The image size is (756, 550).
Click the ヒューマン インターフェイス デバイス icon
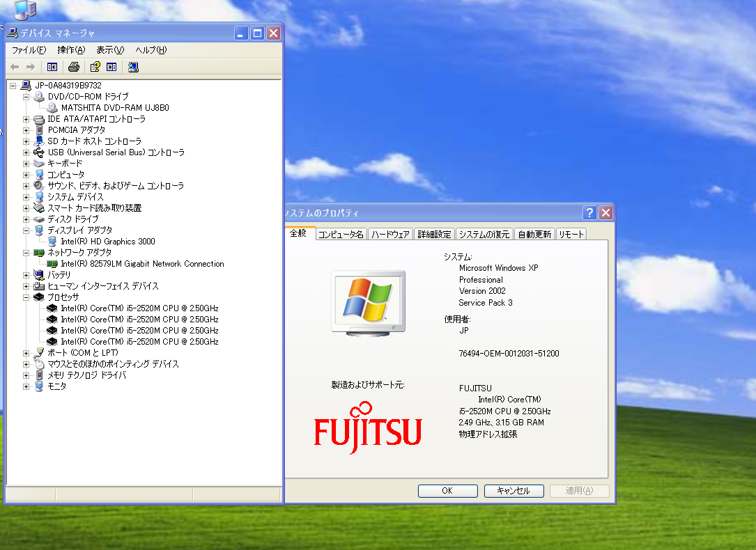click(x=39, y=286)
